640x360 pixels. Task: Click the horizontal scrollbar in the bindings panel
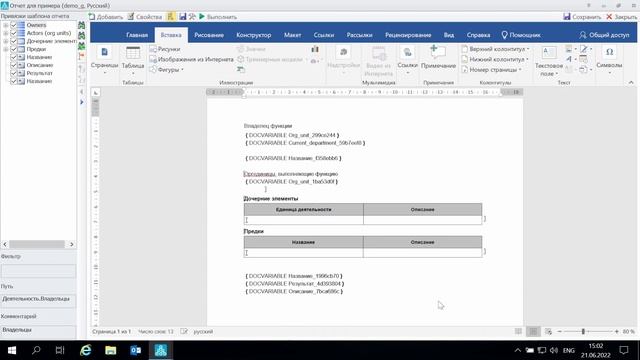pyautogui.click(x=37, y=244)
